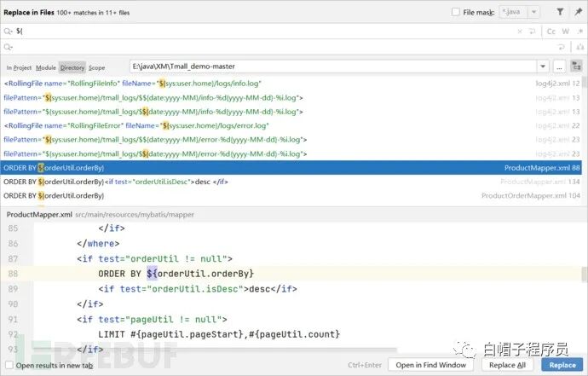The image size is (588, 376).
Task: Toggle Match Case (Cc) option
Action: [551, 32]
